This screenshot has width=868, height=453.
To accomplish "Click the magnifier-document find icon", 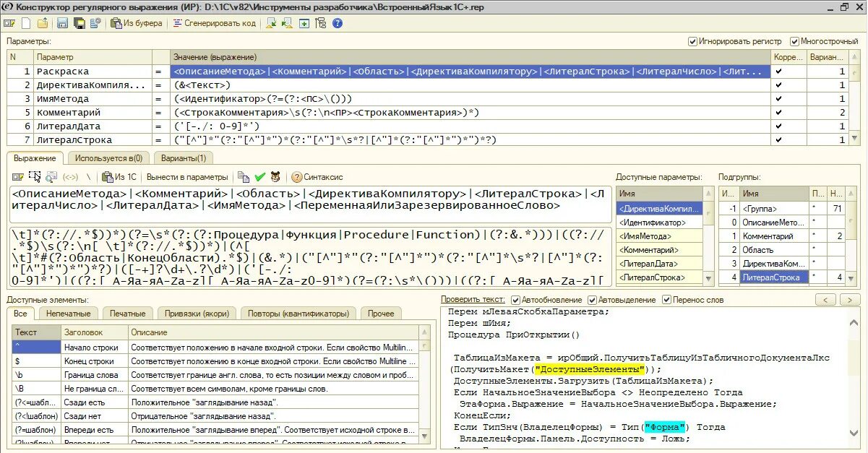I will point(51,177).
